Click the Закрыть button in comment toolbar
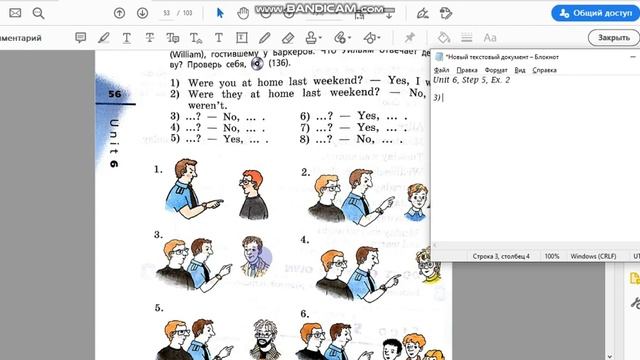 [x=613, y=38]
